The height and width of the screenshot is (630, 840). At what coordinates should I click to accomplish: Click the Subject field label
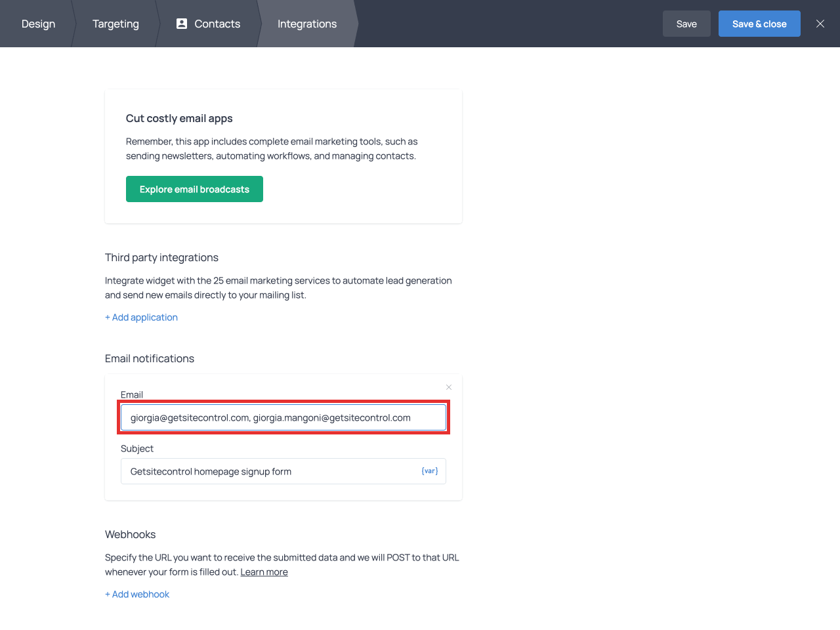coord(137,449)
